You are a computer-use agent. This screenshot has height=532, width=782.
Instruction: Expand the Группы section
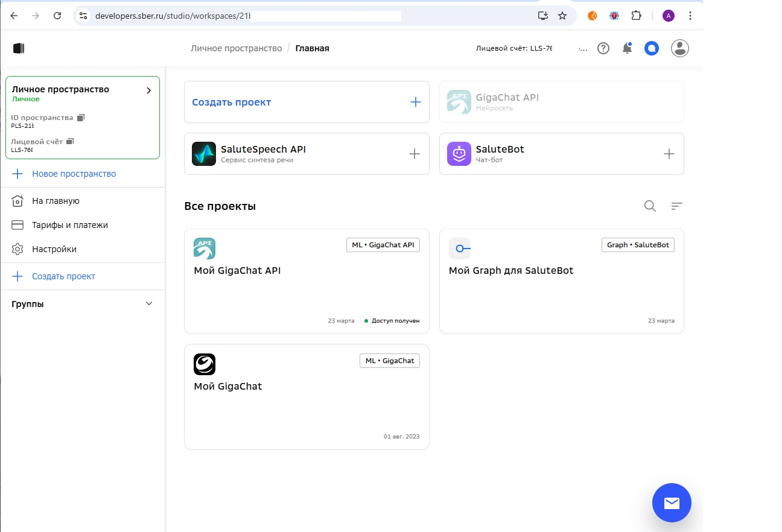(x=149, y=304)
